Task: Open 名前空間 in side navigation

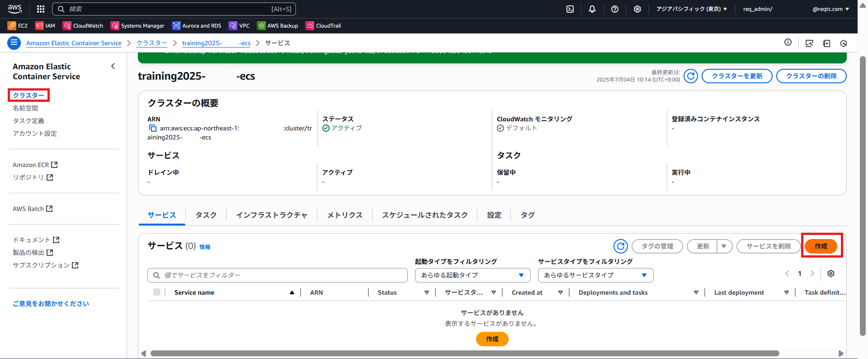Action: [x=25, y=108]
